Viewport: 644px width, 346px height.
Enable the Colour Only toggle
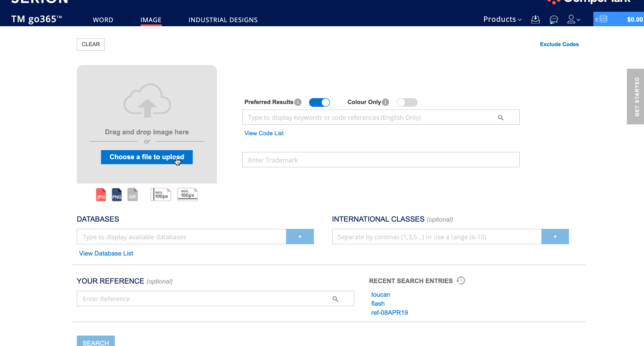tap(407, 103)
